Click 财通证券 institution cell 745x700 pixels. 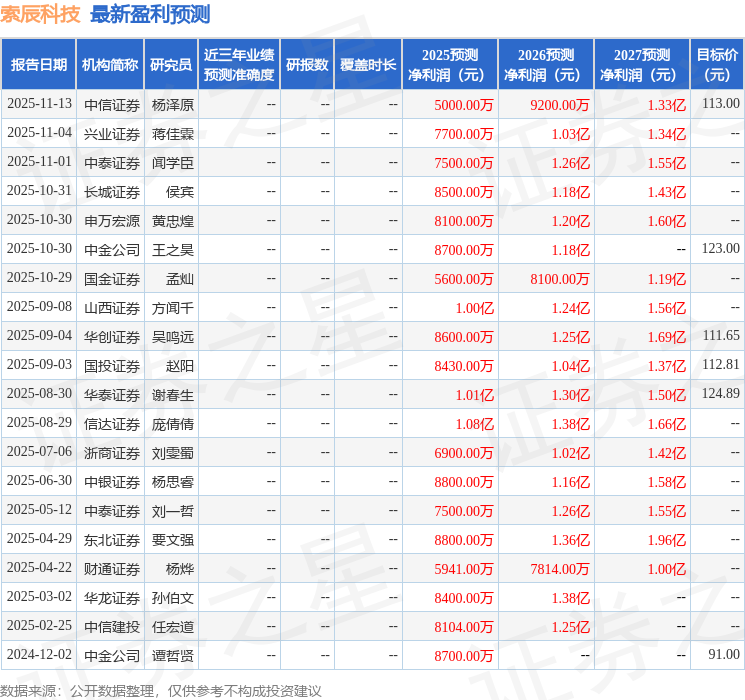click(112, 569)
